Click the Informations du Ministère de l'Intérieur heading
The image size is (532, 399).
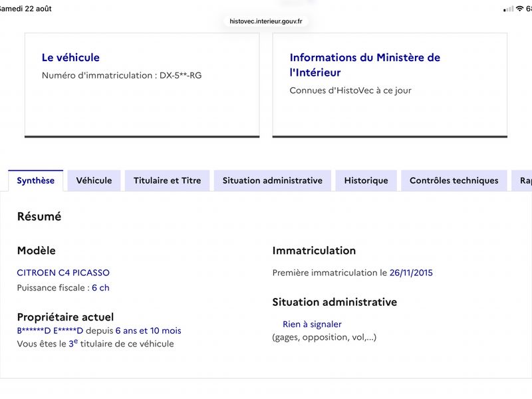click(x=364, y=65)
